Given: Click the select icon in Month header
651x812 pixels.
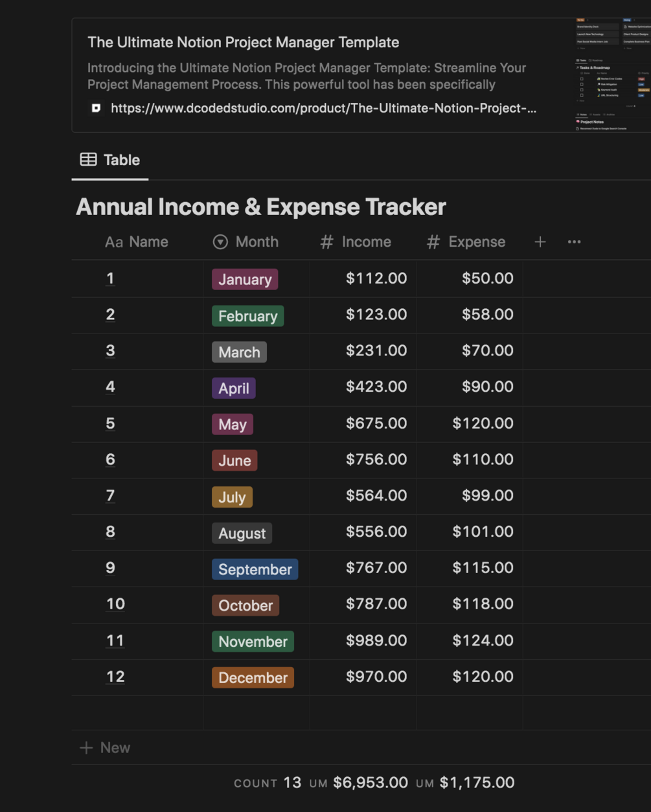Looking at the screenshot, I should point(220,242).
